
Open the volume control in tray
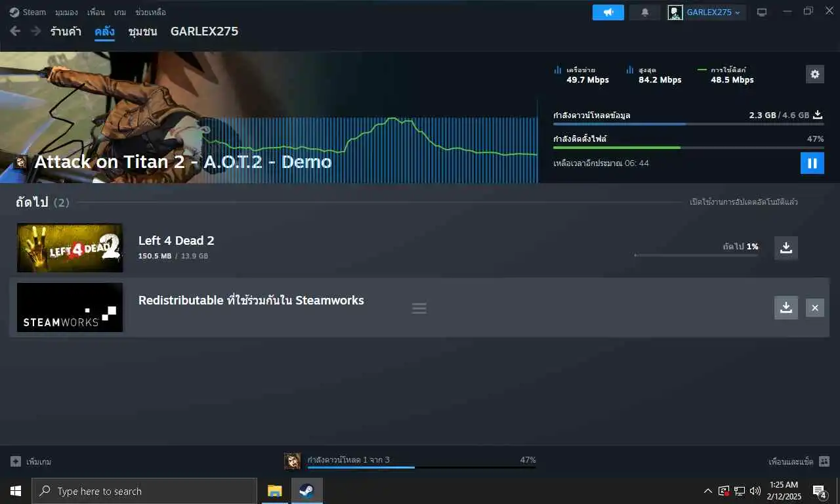(x=755, y=491)
